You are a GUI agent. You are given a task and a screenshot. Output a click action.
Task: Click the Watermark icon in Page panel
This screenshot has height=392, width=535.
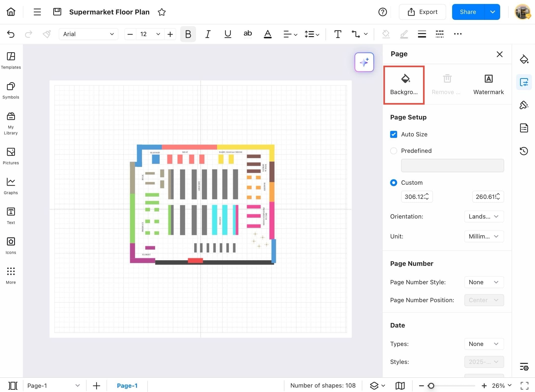tap(488, 85)
